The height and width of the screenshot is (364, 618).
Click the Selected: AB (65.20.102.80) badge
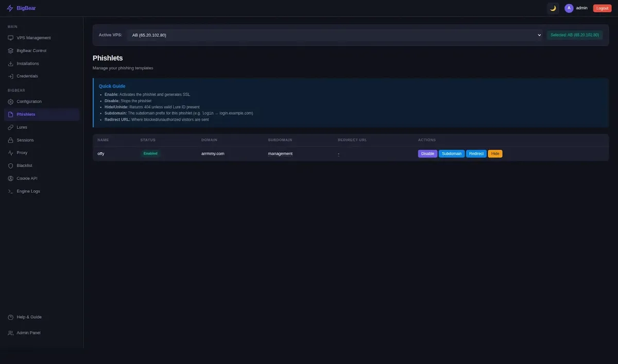click(575, 35)
